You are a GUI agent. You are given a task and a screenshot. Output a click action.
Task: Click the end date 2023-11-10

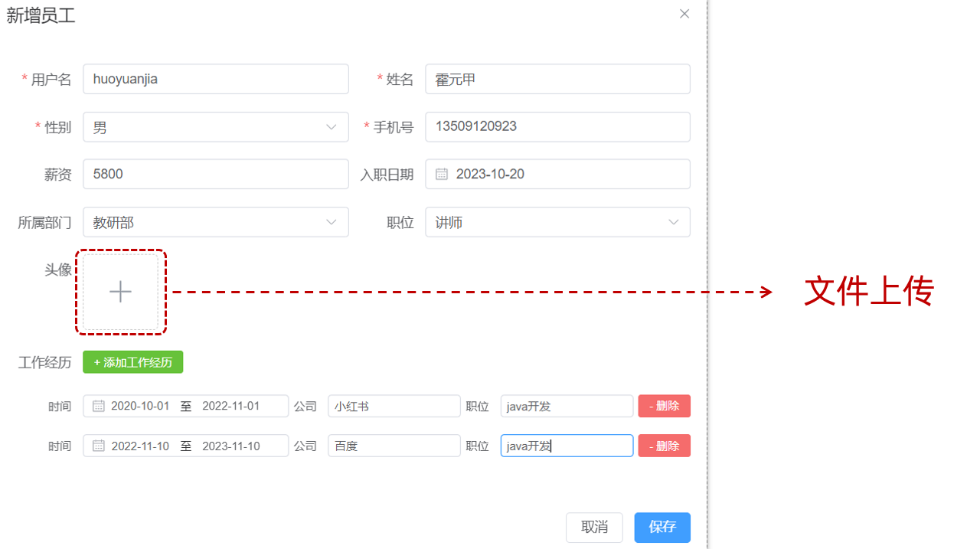point(231,446)
